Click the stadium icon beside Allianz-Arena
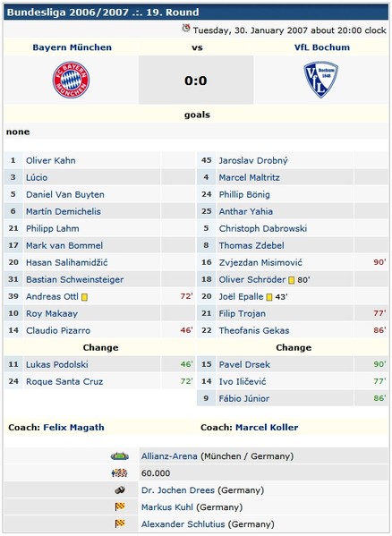392x536 pixels. 120,456
